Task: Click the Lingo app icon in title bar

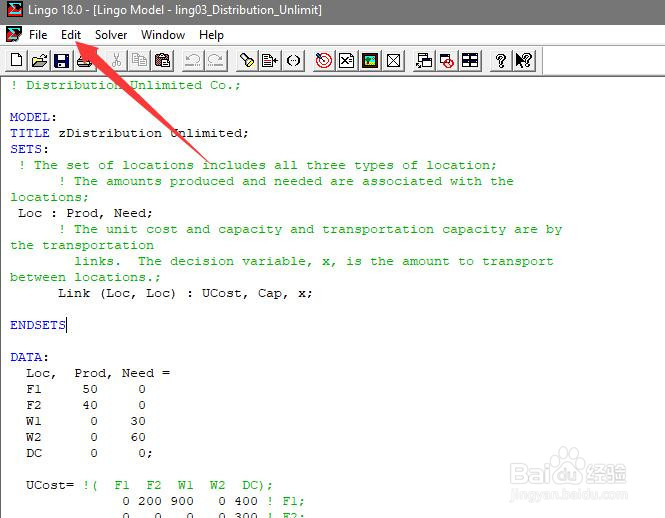Action: tap(14, 9)
